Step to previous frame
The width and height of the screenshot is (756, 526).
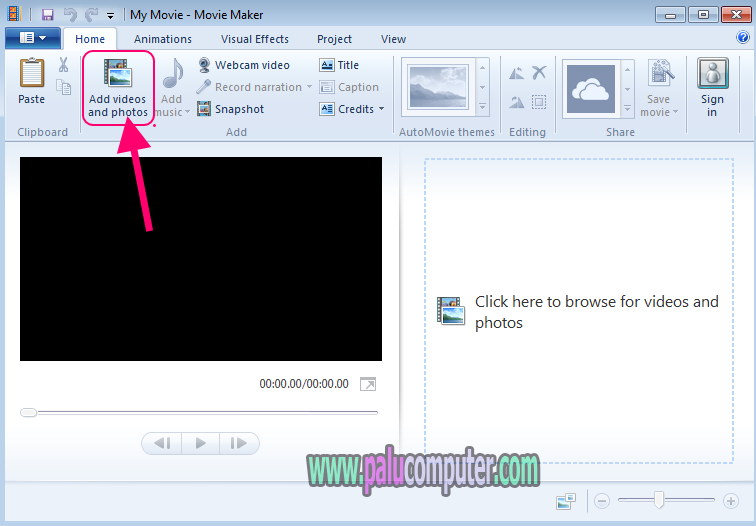pyautogui.click(x=162, y=443)
